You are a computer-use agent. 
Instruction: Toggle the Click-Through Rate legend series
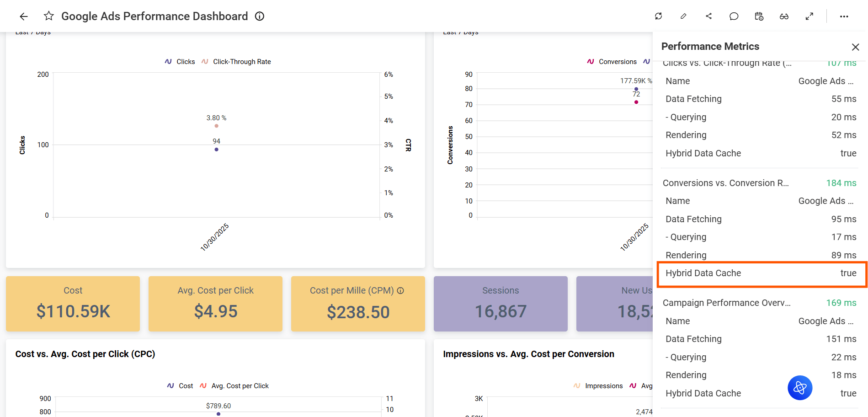[236, 62]
